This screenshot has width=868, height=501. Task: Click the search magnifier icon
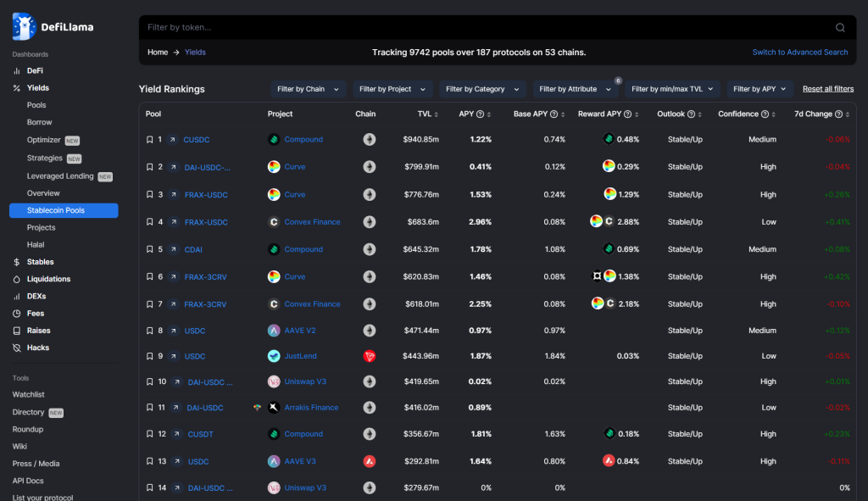(840, 28)
